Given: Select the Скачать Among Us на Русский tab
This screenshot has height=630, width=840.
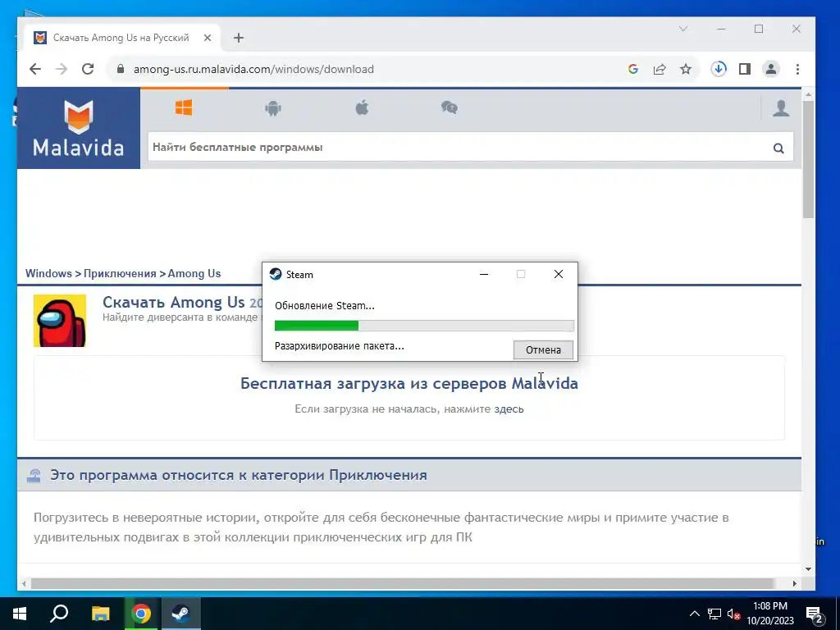Looking at the screenshot, I should (x=121, y=38).
